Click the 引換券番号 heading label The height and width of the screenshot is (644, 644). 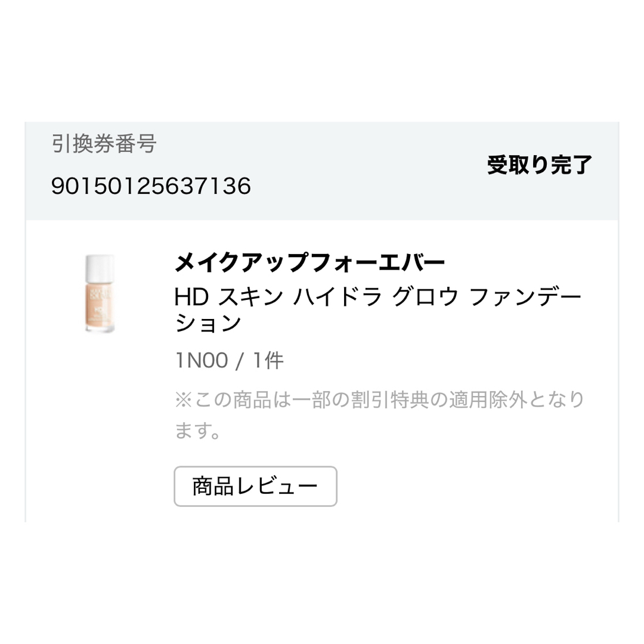pos(104,144)
